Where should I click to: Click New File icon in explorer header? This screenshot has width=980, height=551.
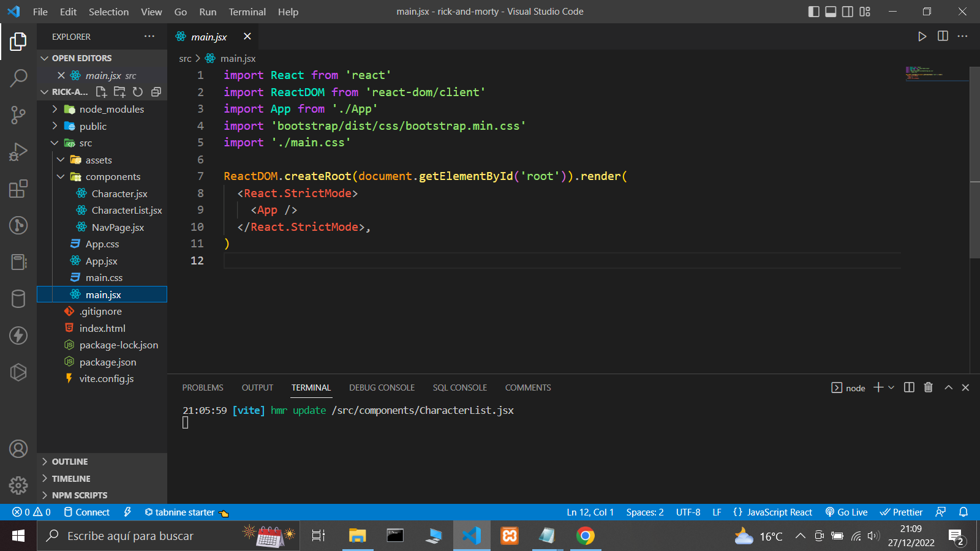point(102,92)
